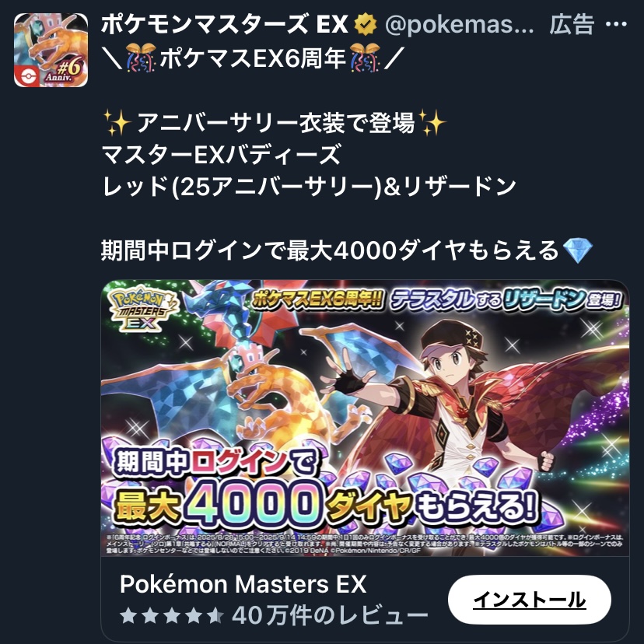Click the 広告 ad label

572,24
